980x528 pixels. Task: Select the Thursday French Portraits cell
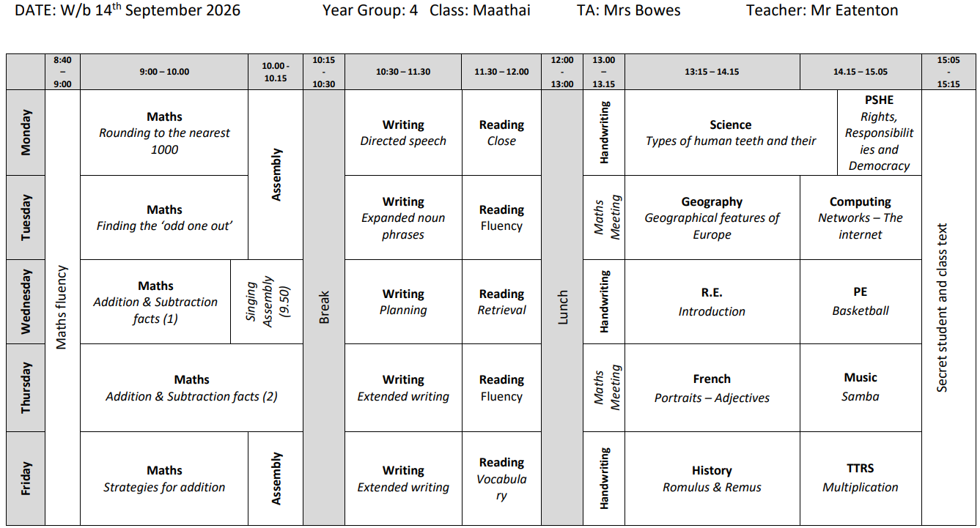tap(712, 387)
